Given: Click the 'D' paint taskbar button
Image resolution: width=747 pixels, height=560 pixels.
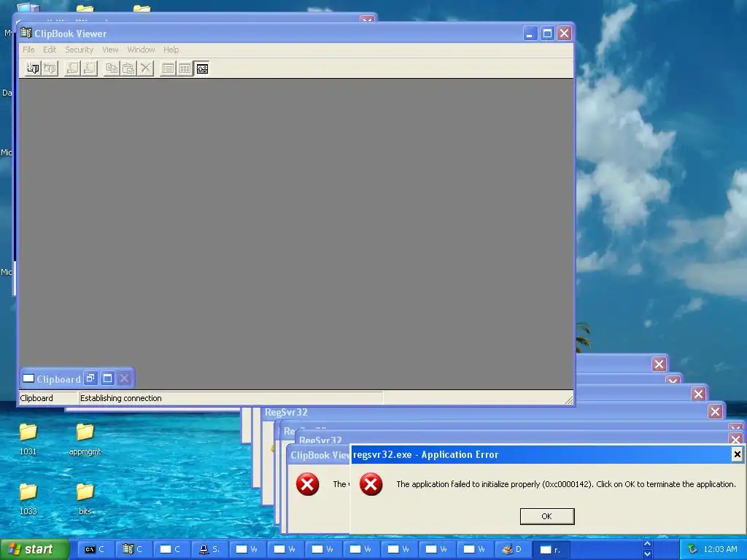Looking at the screenshot, I should click(x=512, y=550).
